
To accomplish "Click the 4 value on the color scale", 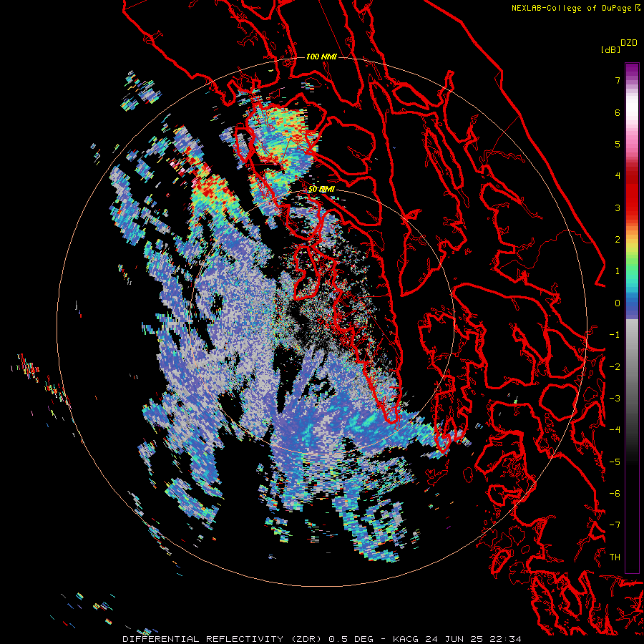I will coord(618,176).
